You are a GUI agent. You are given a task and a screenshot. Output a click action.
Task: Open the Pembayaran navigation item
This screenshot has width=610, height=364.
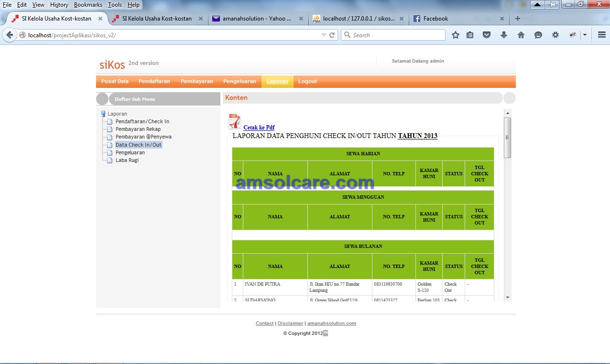pyautogui.click(x=197, y=81)
